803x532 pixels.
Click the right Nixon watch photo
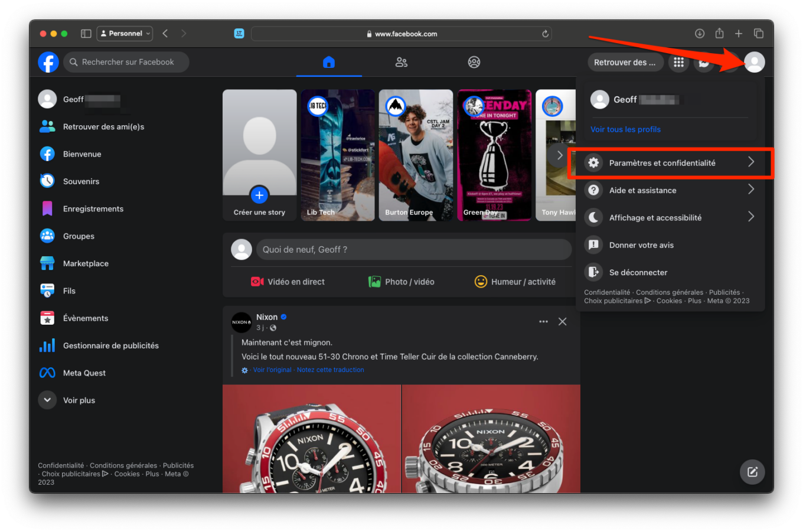[x=491, y=439]
